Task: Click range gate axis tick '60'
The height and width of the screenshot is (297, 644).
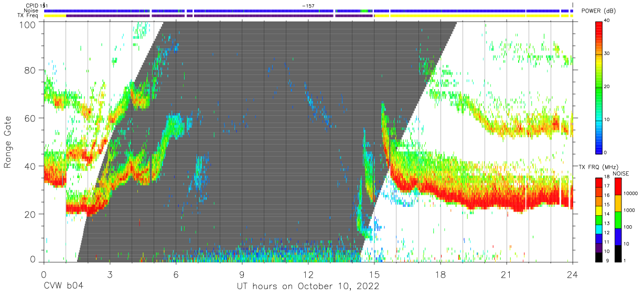Action: (x=31, y=118)
